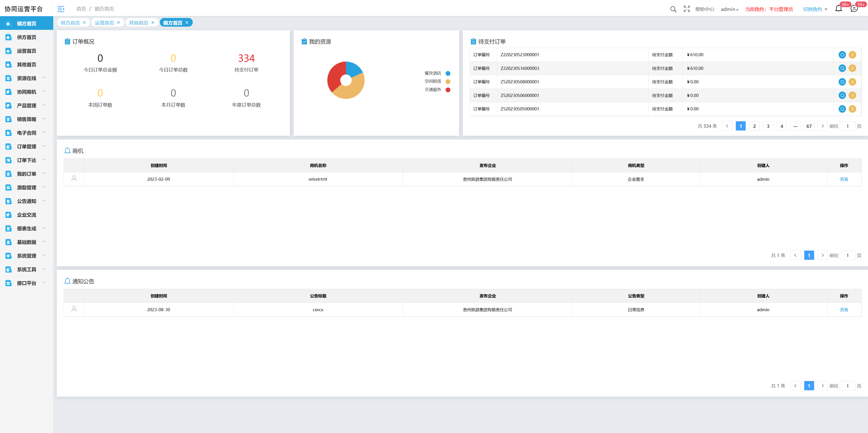Click pay icon for order Z520230505000001
Screen dimensions: 868x433
click(x=852, y=109)
